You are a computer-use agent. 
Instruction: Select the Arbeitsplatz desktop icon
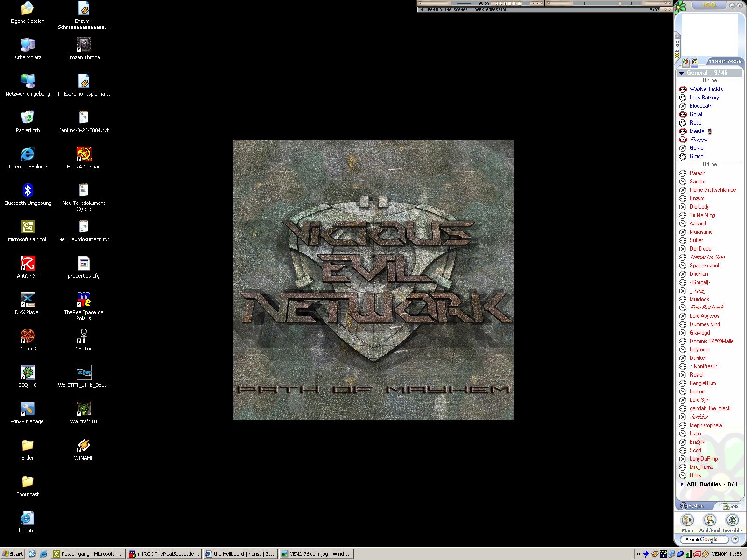coord(28,49)
